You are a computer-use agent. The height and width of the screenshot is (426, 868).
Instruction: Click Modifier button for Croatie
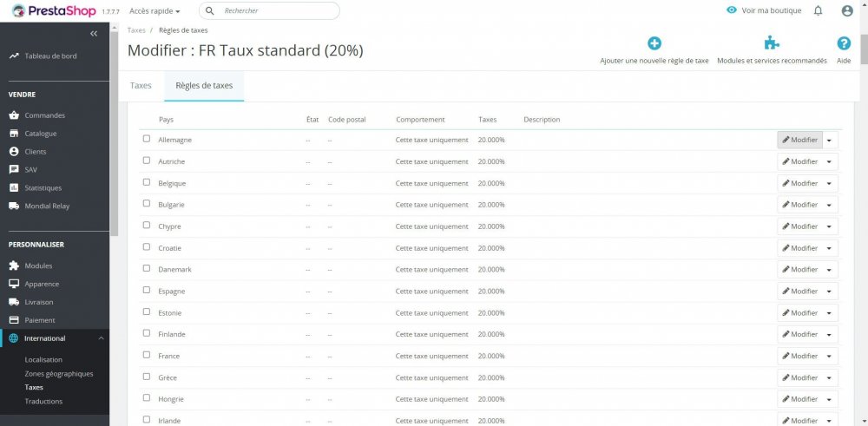click(x=800, y=248)
